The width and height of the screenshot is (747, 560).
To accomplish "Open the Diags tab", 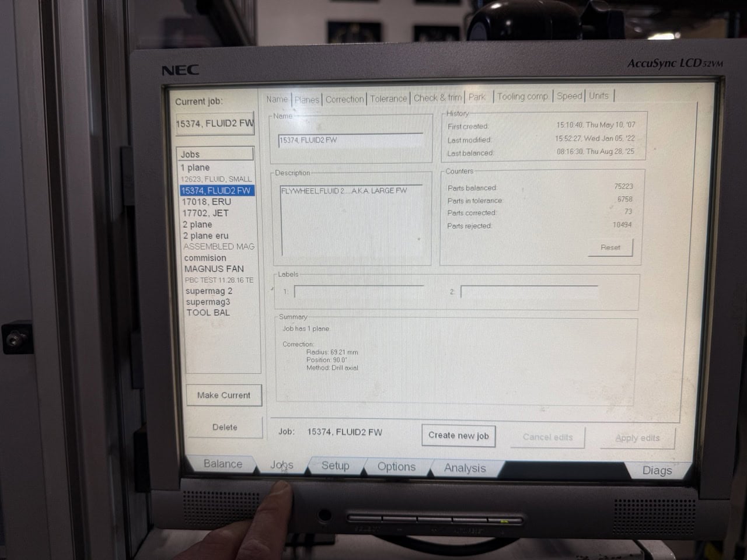I will click(x=657, y=470).
